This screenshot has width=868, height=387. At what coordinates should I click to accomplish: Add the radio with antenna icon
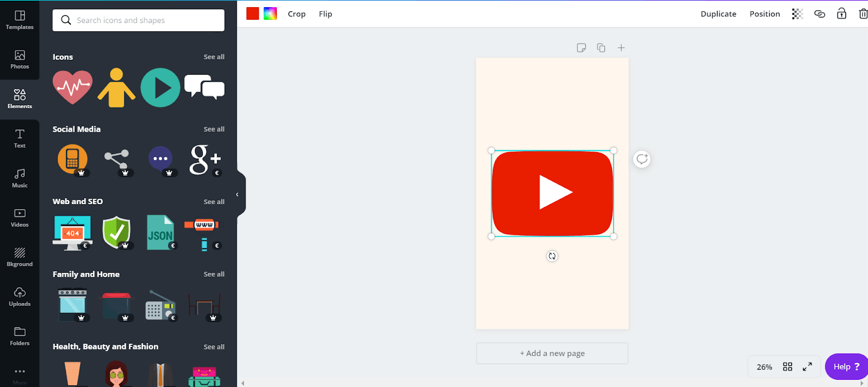[x=160, y=305]
